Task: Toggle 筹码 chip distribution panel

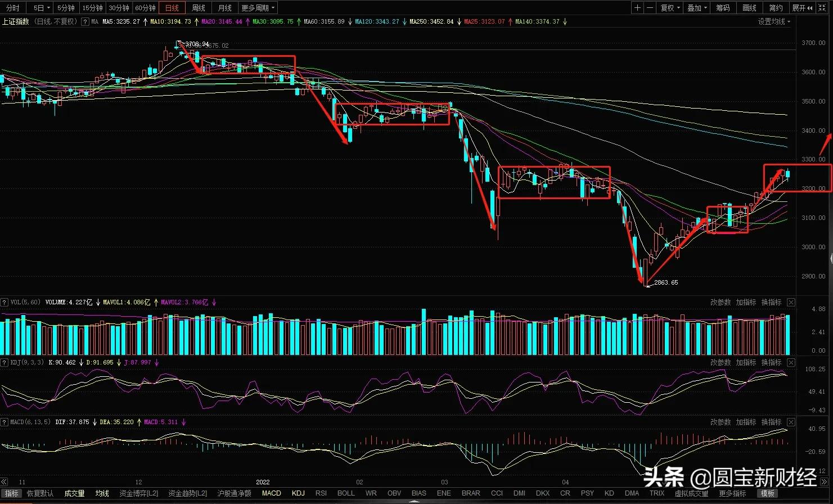Action: tap(723, 8)
